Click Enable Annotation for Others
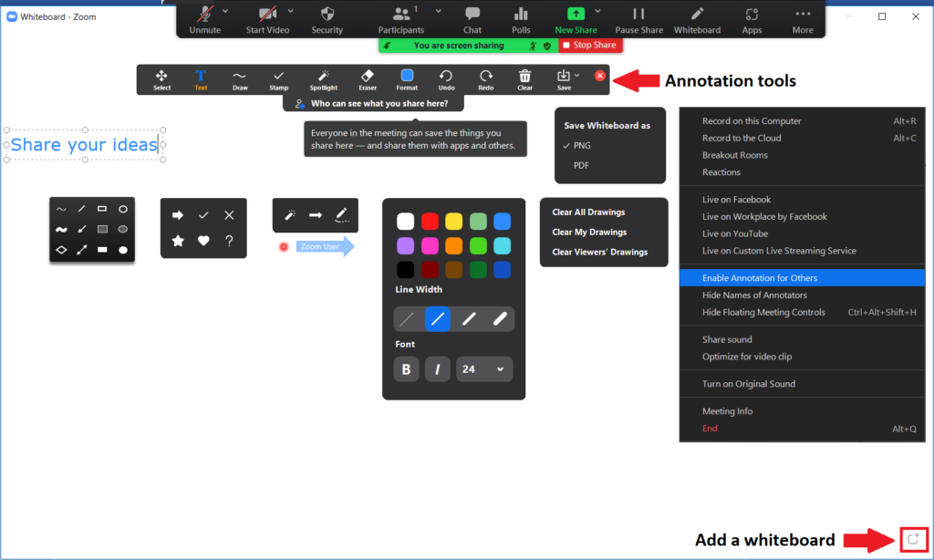Image resolution: width=934 pixels, height=560 pixels. click(802, 277)
